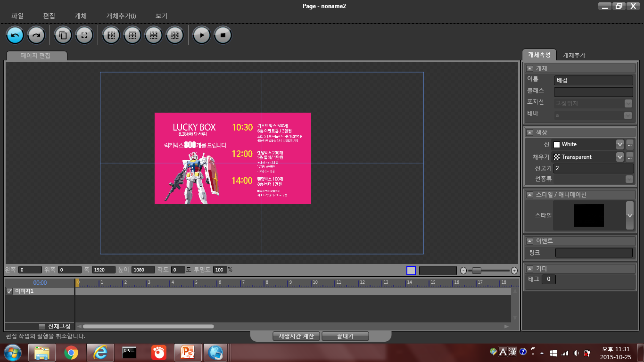This screenshot has width=644, height=362.
Task: Click the timeline horizontal scrollbar thumb
Action: pyautogui.click(x=148, y=326)
